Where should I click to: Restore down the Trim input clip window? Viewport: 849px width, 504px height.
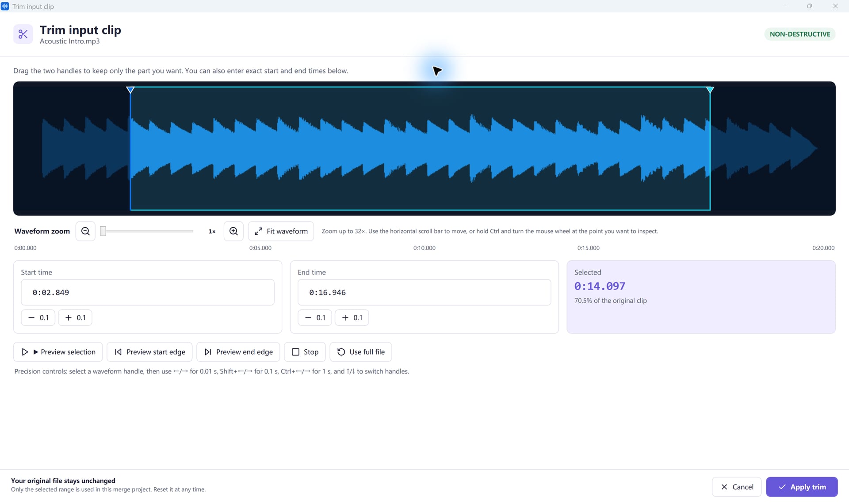(810, 6)
